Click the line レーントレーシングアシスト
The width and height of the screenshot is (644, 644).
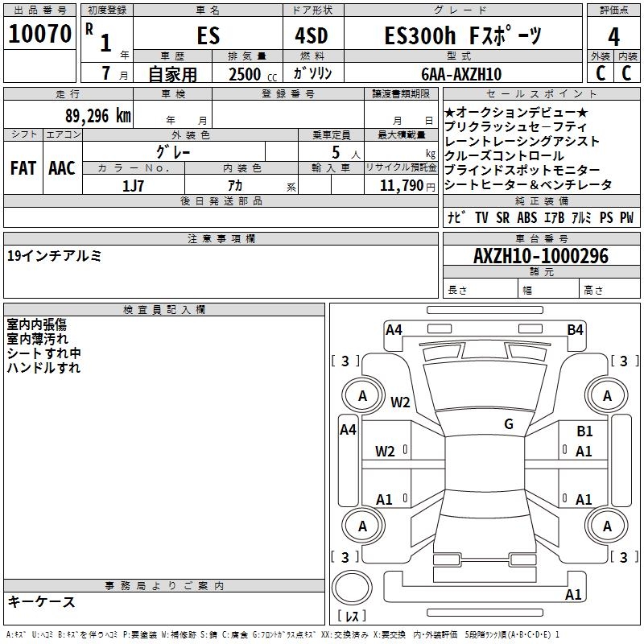(522, 141)
